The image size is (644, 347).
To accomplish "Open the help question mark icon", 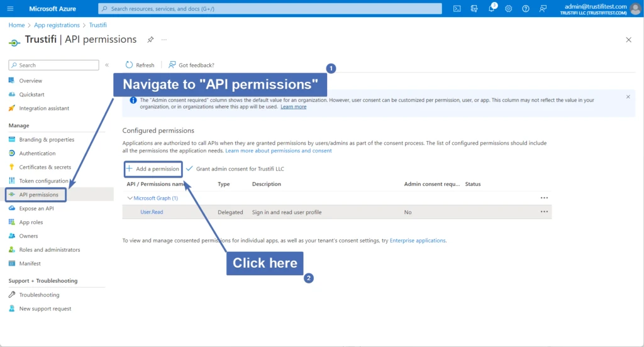I will coord(526,9).
